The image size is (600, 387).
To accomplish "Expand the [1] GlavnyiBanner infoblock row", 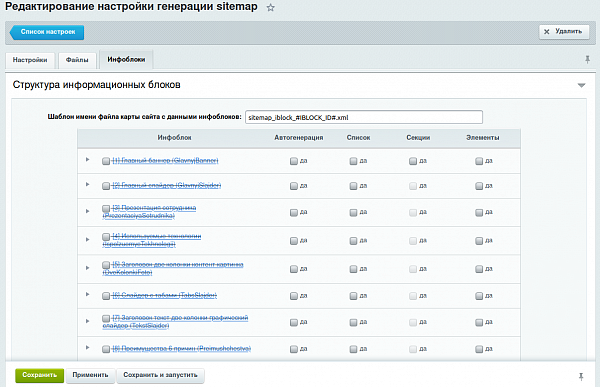I will pyautogui.click(x=88, y=159).
